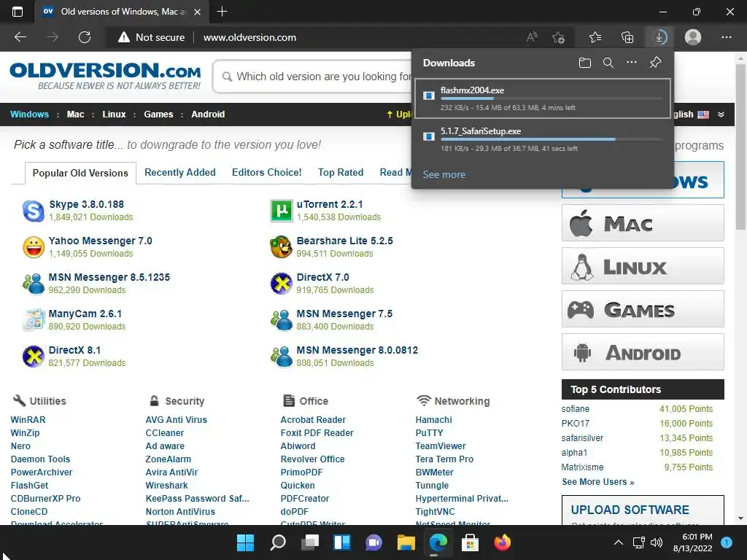The height and width of the screenshot is (560, 747).
Task: Click the Not secure site warning
Action: tap(151, 37)
